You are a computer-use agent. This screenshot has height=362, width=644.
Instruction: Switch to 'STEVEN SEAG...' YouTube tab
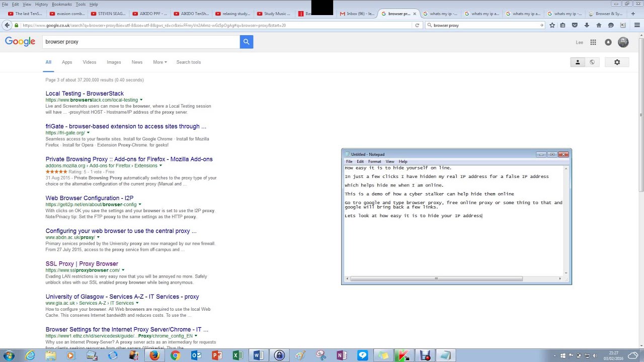click(110, 14)
